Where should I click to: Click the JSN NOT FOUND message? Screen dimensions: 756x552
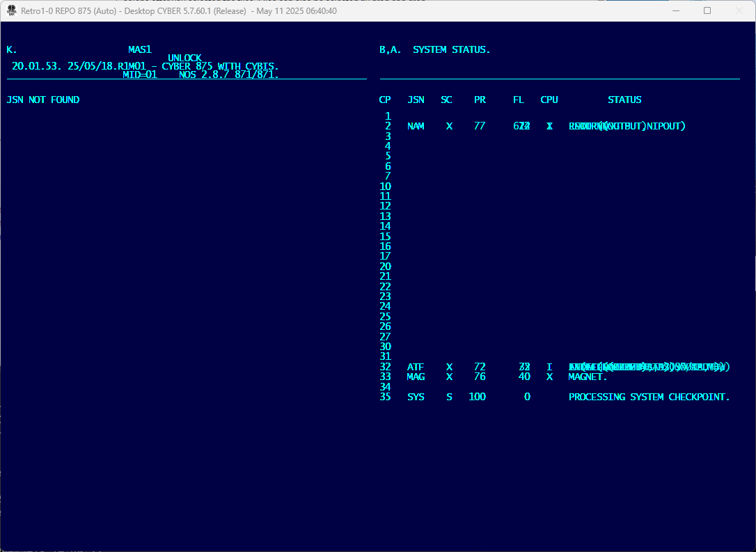(43, 100)
